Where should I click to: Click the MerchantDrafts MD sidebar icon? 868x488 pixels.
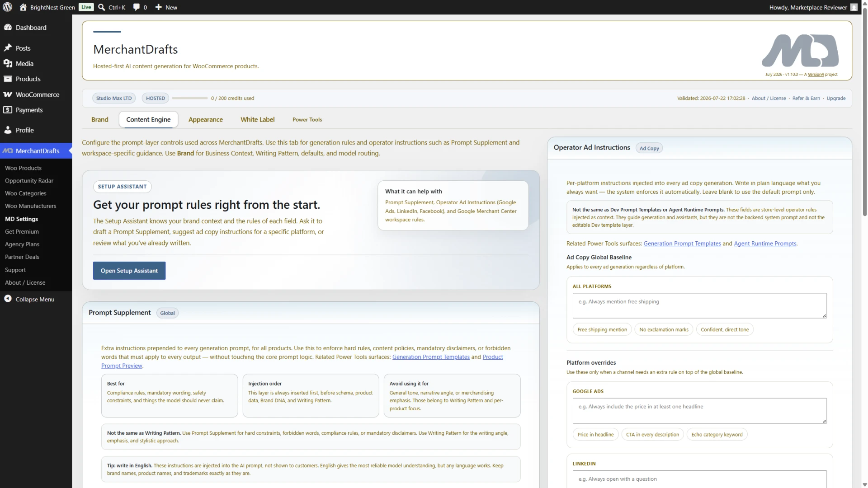pos(8,151)
